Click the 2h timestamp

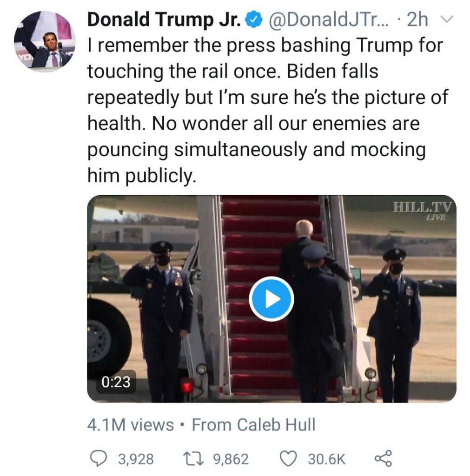coord(417,20)
